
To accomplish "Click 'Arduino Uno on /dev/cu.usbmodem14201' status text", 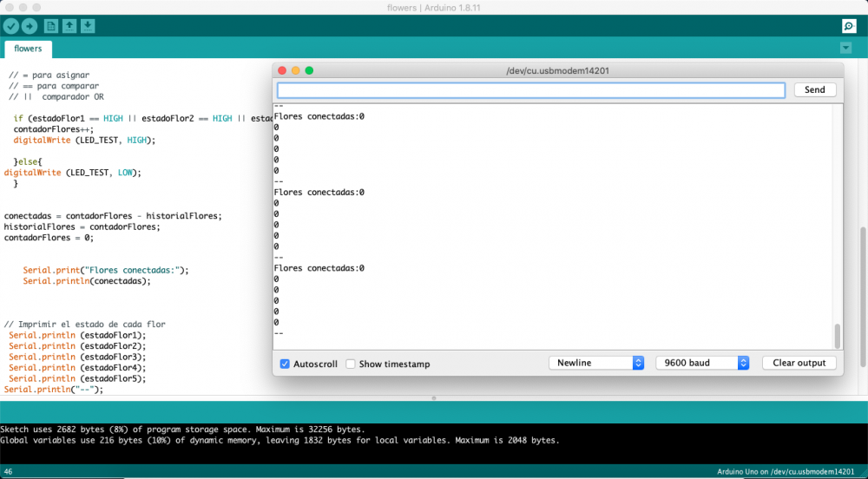I will click(786, 472).
